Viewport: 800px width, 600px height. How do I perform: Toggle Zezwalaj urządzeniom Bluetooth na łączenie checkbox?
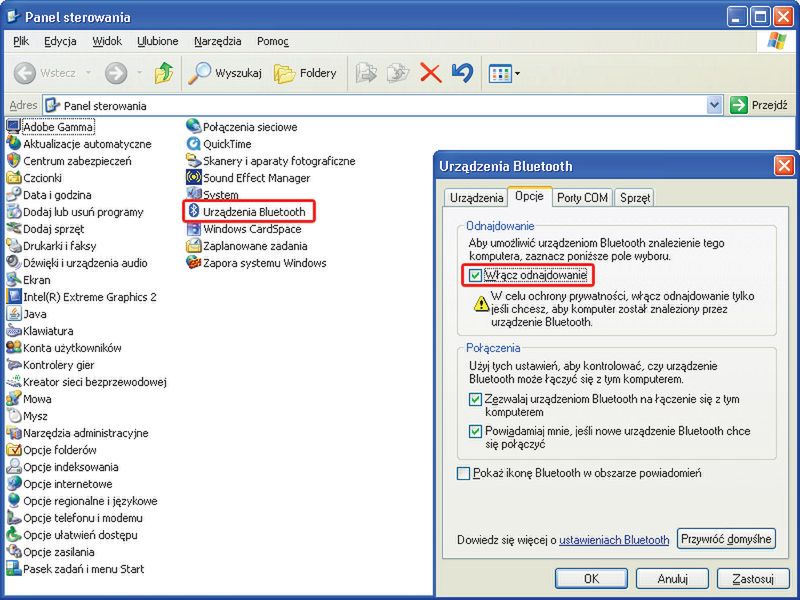(x=475, y=399)
